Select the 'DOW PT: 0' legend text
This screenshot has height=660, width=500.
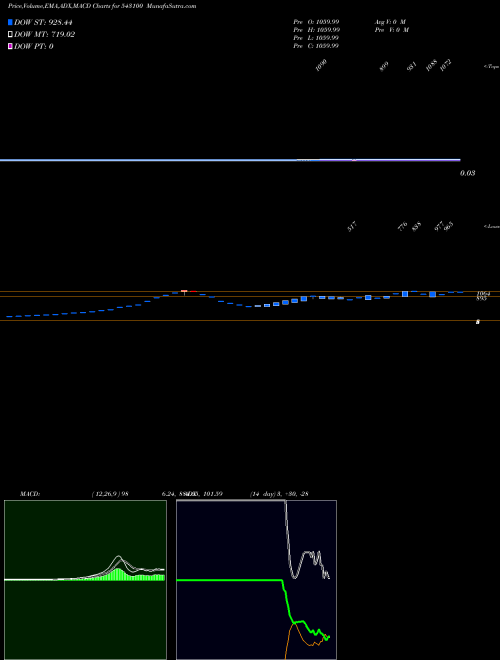coord(34,46)
